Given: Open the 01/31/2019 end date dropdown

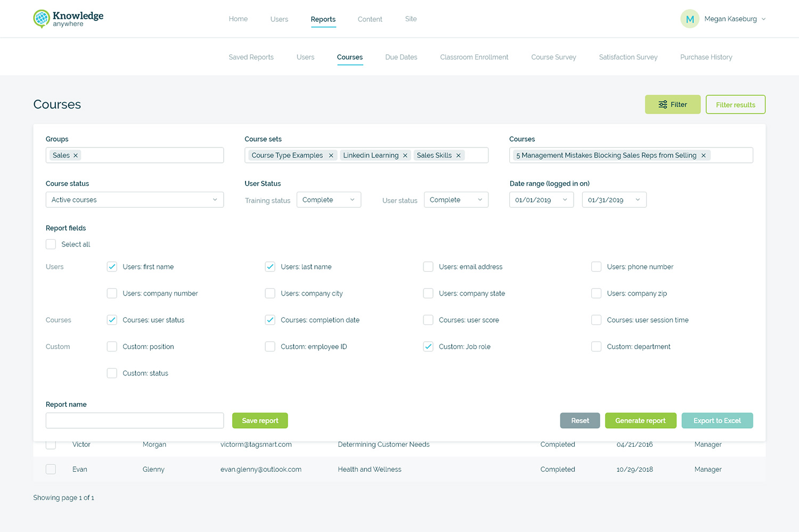Looking at the screenshot, I should [x=614, y=200].
